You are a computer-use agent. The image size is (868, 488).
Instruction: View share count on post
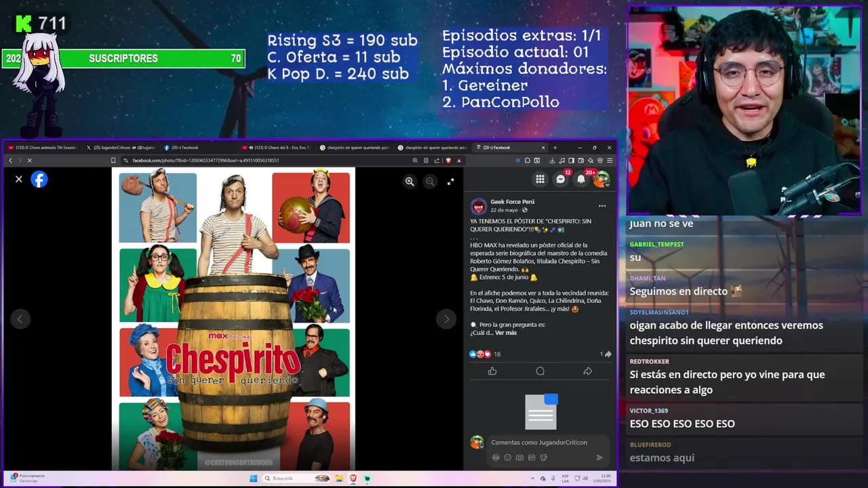(x=606, y=354)
